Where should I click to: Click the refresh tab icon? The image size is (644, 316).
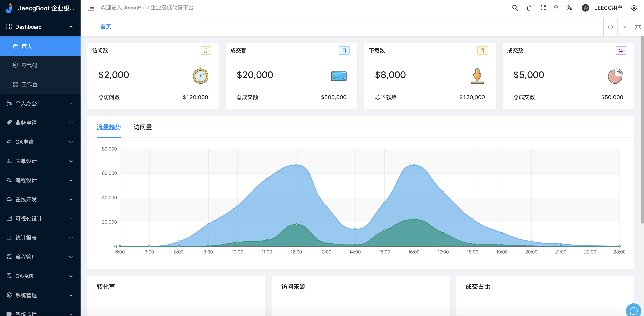tap(610, 27)
